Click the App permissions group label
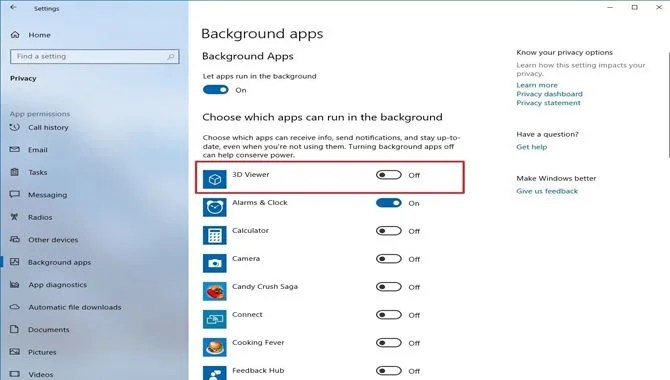 coord(40,114)
